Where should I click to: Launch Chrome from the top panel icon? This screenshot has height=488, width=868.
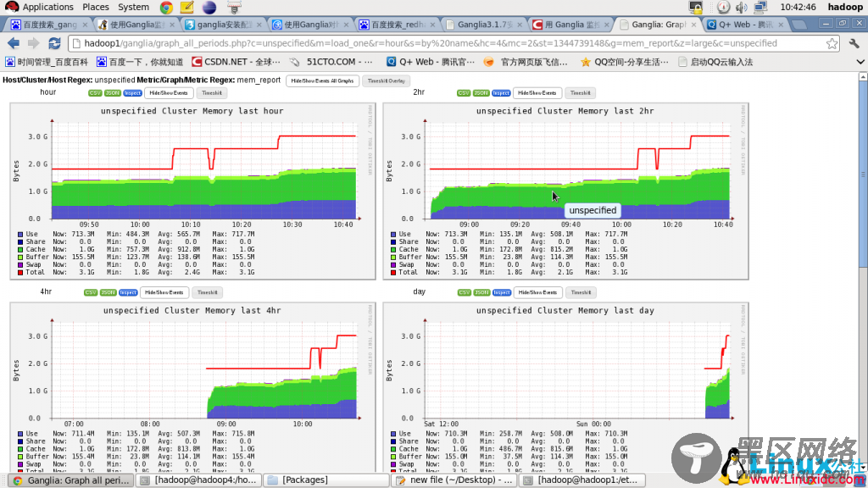click(x=166, y=7)
